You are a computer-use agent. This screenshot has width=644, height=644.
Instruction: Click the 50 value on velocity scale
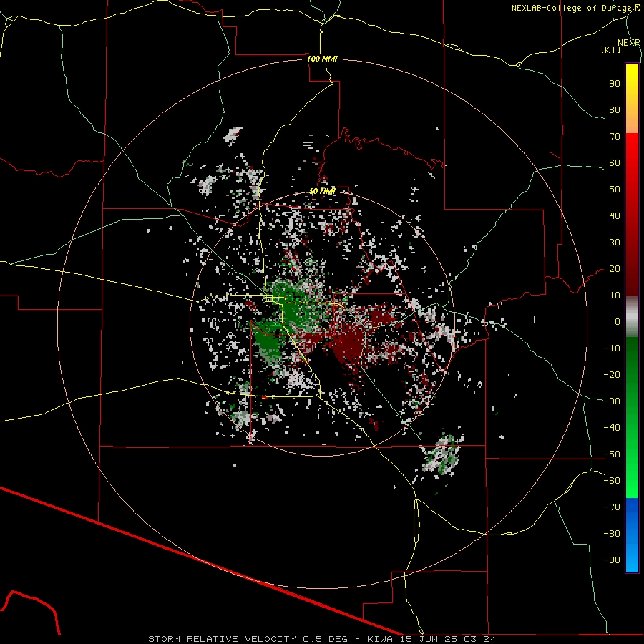(615, 190)
